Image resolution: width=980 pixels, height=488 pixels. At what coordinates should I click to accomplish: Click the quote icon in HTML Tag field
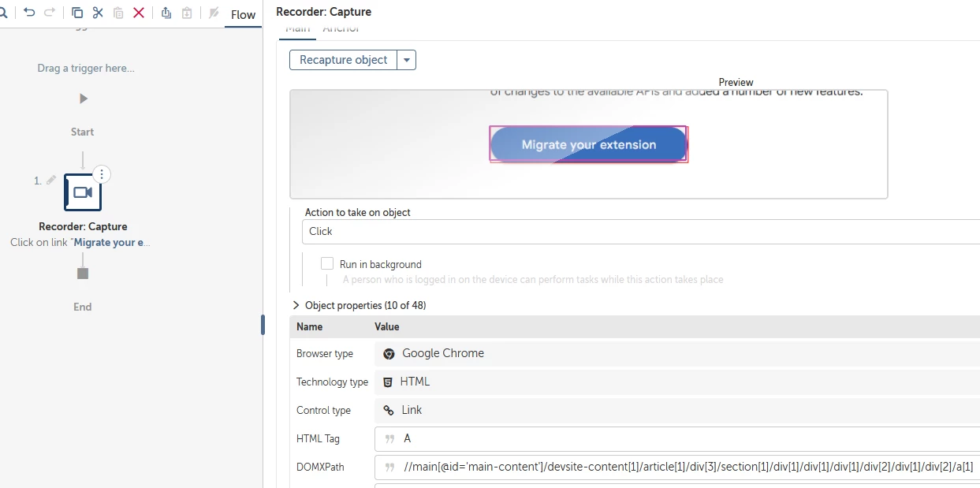click(x=389, y=439)
